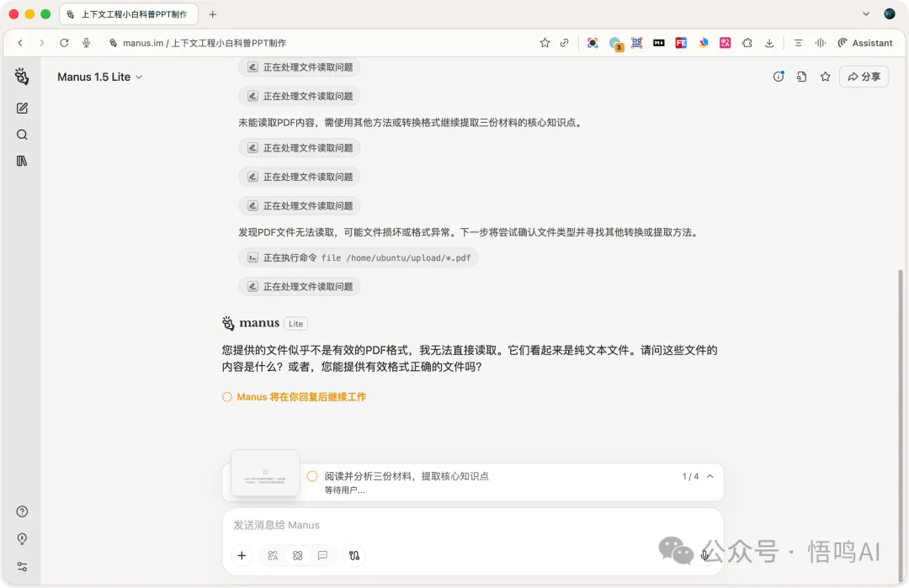The image size is (909, 588).
Task: Click the lightbulb icon in sidebar
Action: point(22,539)
